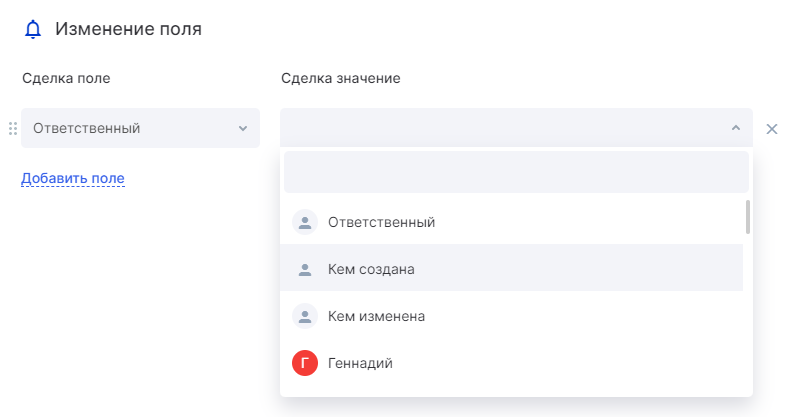Focus the search box atop the dropdown list
This screenshot has height=417, width=786.
tap(516, 172)
